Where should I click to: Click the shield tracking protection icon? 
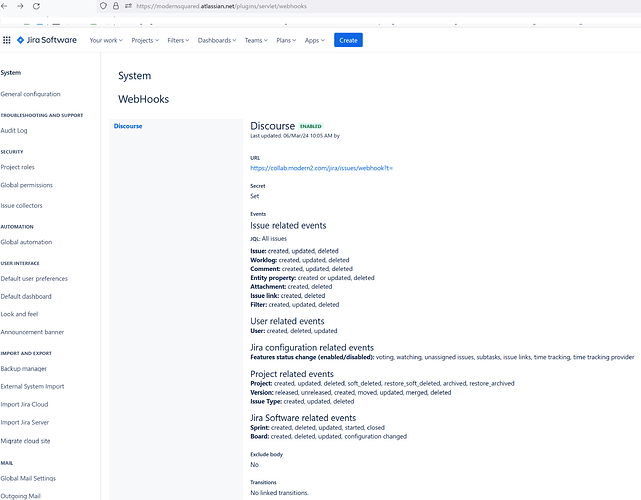[x=103, y=6]
